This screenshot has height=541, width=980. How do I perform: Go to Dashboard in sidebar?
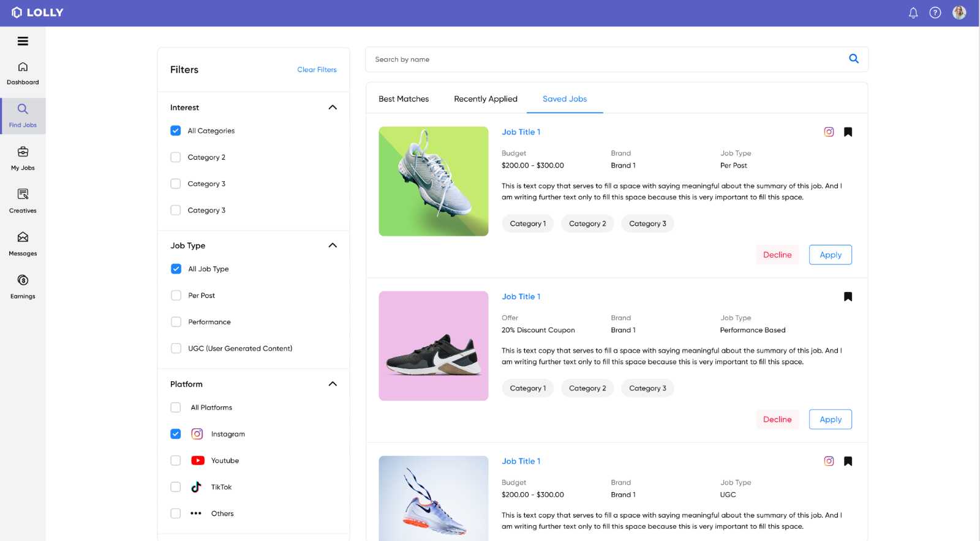click(23, 73)
